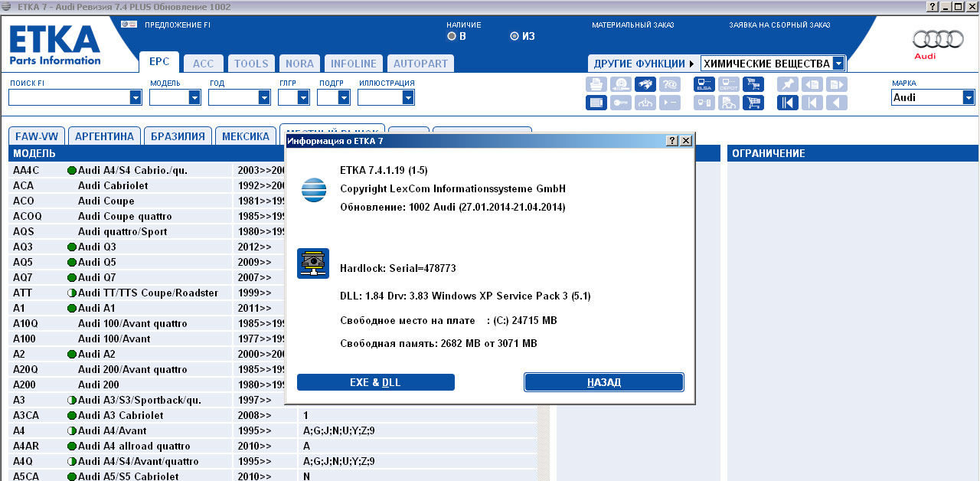Click ОГРАНИЧЕНИЕ column header

coord(851,154)
